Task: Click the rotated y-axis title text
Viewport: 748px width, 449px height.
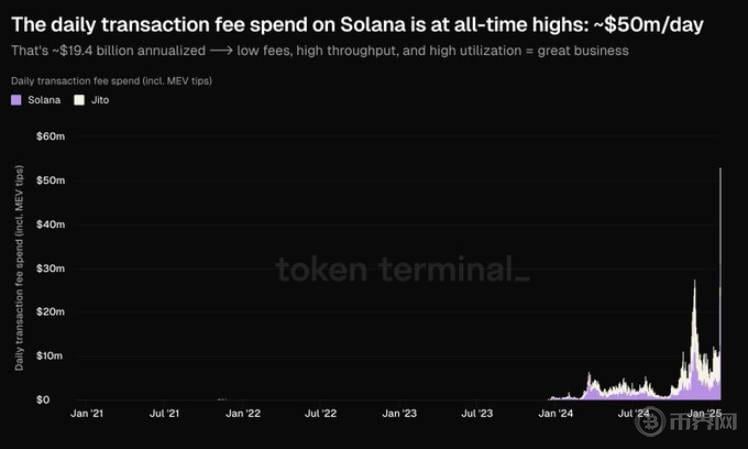Action: pos(19,268)
